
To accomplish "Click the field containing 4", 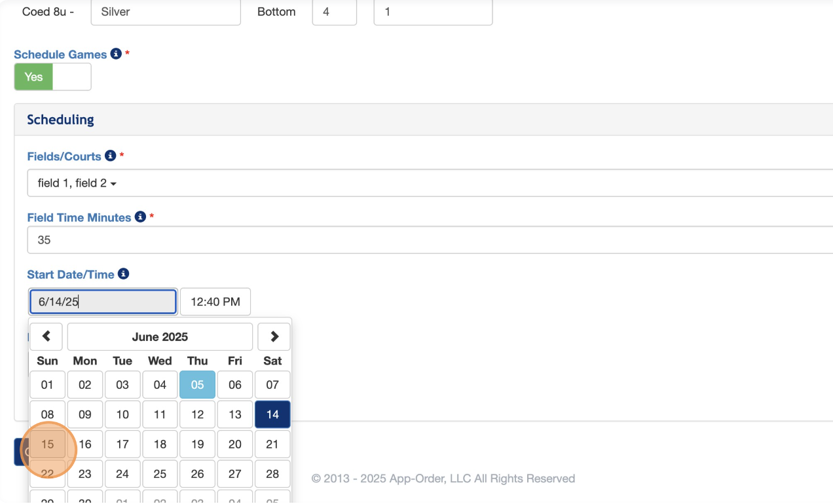I will coord(334,12).
